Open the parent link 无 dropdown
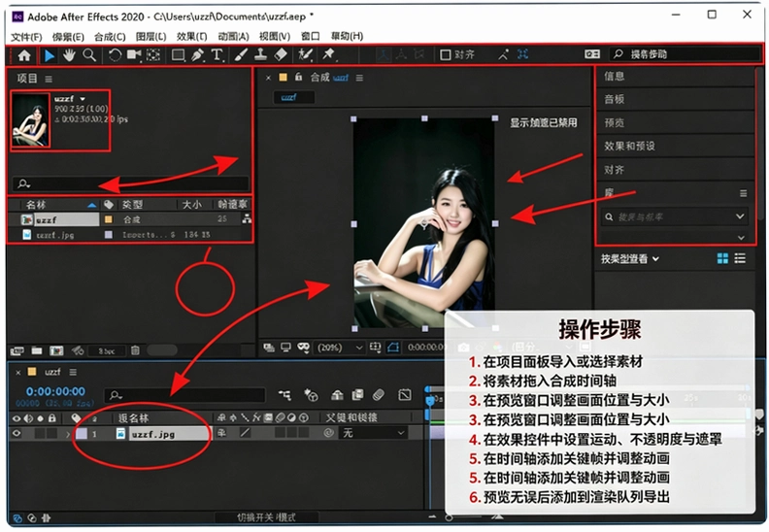Viewport: 769px width, 532px height. click(373, 433)
